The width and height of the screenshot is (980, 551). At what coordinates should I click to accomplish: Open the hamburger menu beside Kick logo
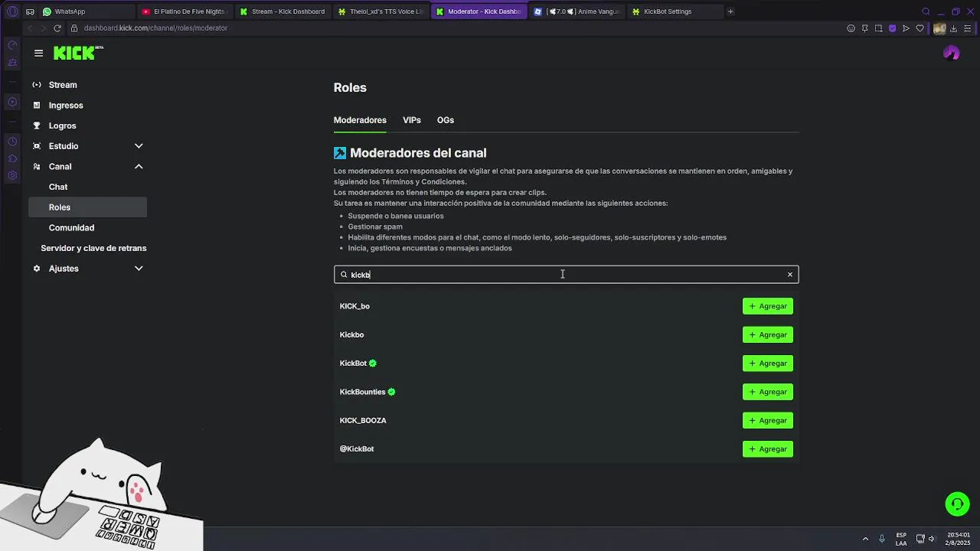(38, 53)
